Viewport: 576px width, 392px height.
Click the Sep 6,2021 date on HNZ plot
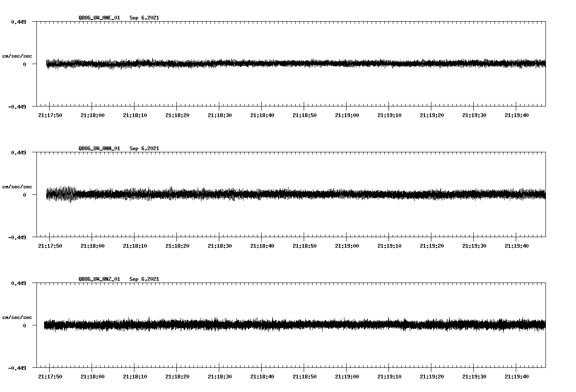144,279
